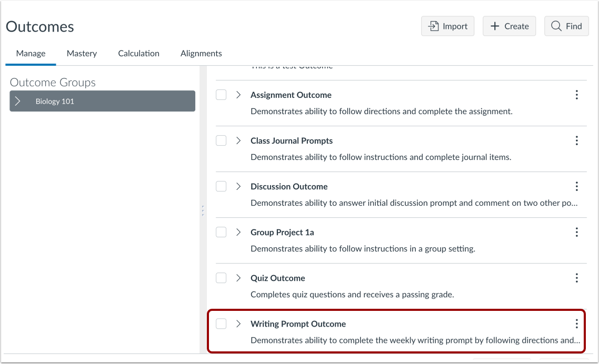This screenshot has height=364, width=599.
Task: Open the Alignments tab
Action: [x=201, y=53]
